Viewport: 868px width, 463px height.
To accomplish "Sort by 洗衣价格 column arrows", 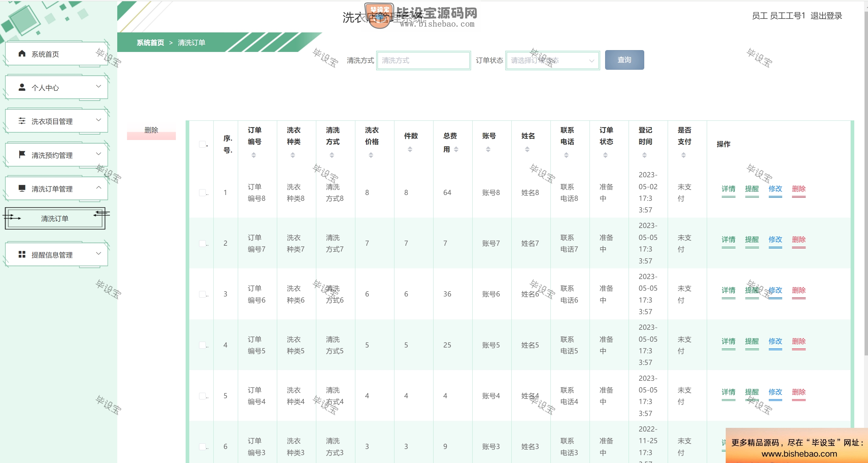I will point(371,155).
